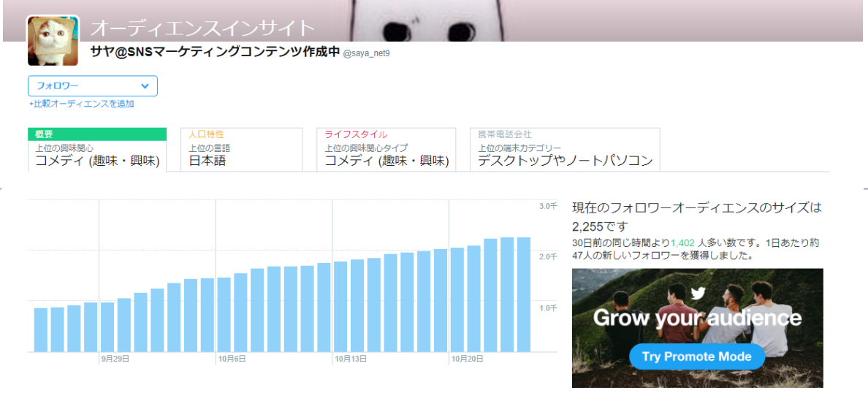Switch to the 人口特性 tab
868x412 pixels.
[241, 150]
